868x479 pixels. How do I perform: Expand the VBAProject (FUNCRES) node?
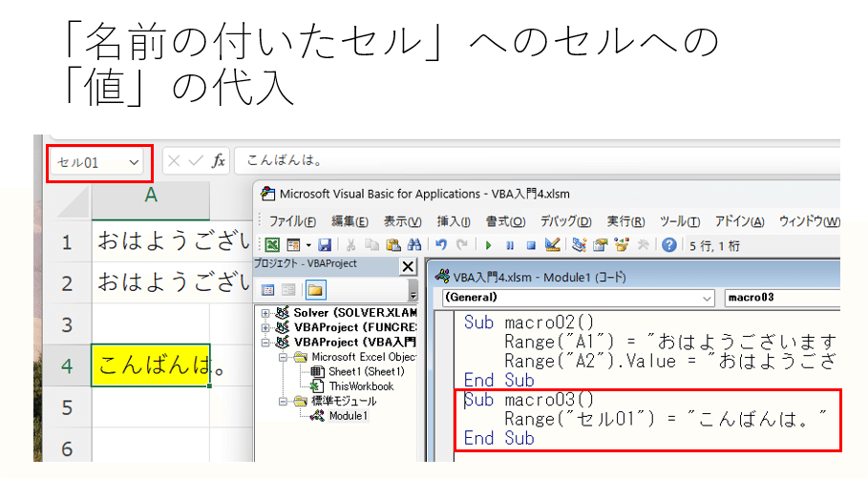pos(265,327)
